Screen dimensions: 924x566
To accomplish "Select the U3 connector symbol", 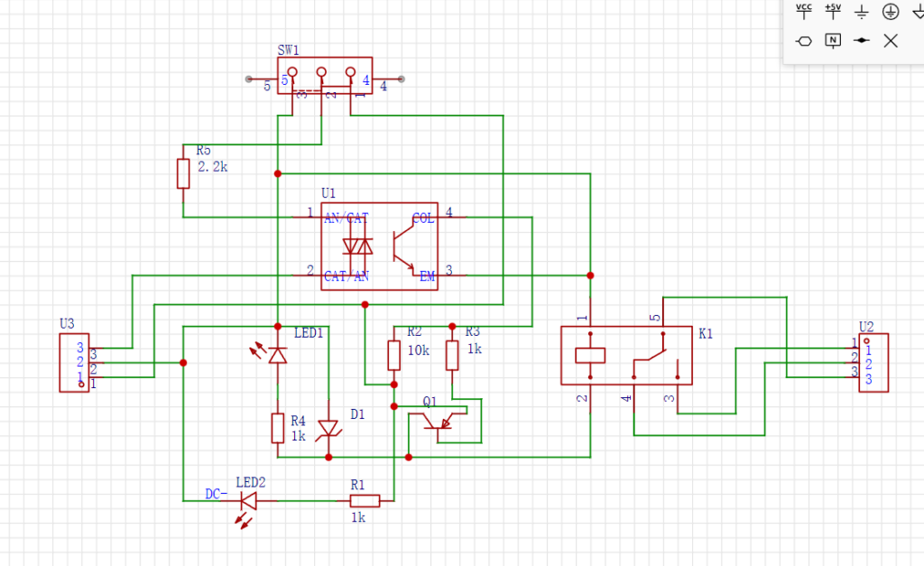I will tap(74, 363).
